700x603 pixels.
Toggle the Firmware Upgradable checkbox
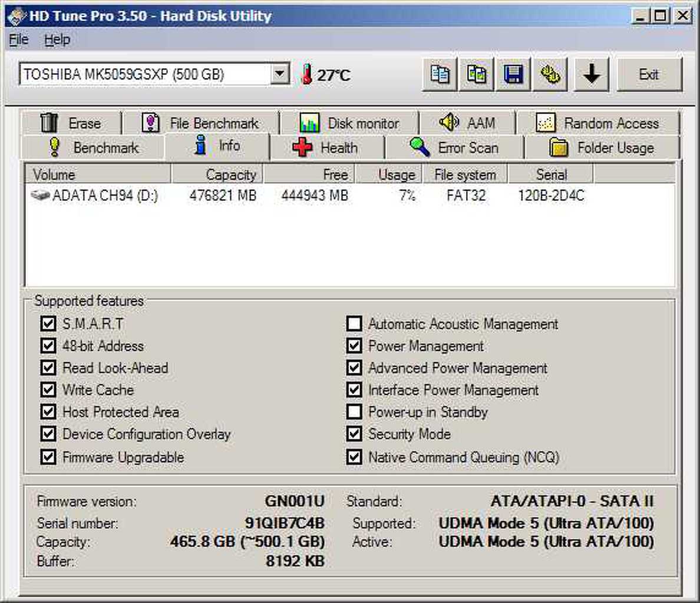click(x=48, y=457)
